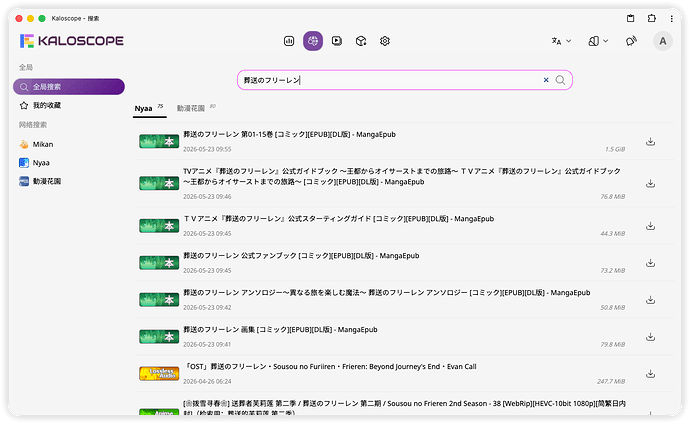Download the OST Evan Call result
The width and height of the screenshot is (690, 423).
point(650,374)
